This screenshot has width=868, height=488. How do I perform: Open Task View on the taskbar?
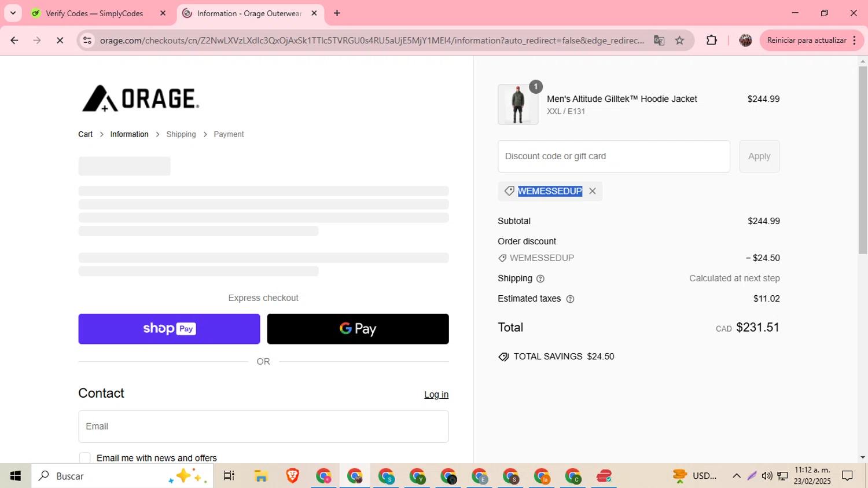229,476
